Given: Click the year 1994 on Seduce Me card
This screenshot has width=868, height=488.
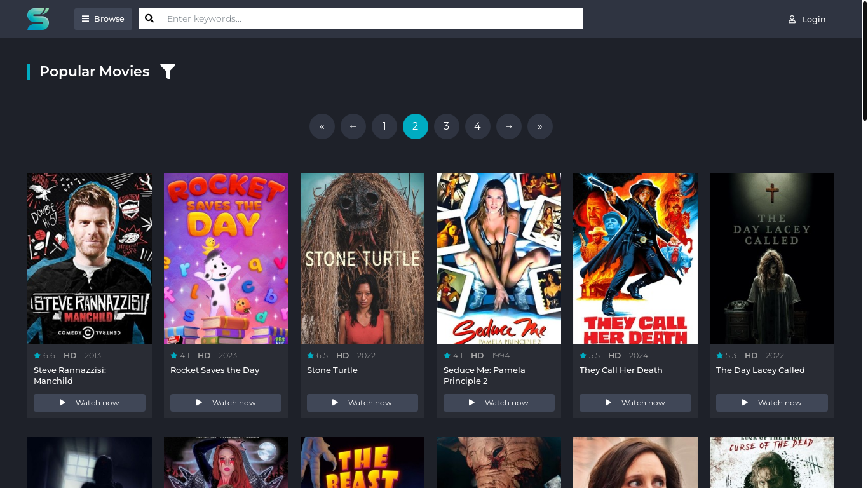Looking at the screenshot, I should coord(501,356).
